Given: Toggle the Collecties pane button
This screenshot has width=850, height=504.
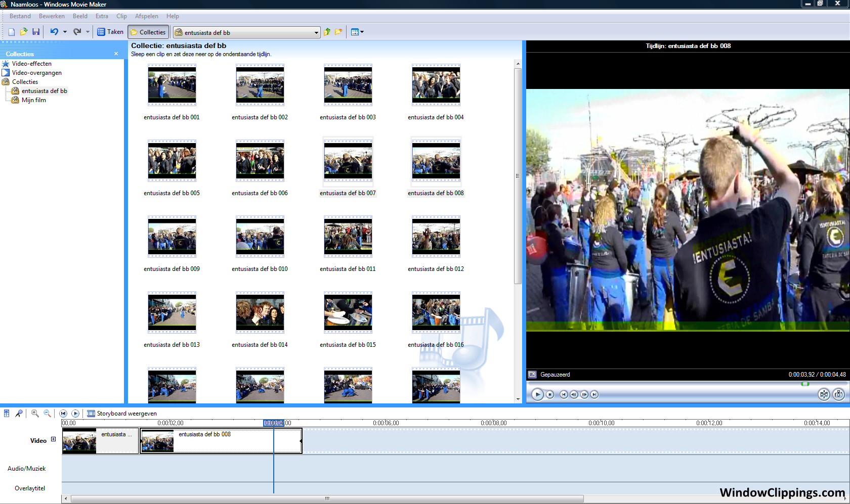Looking at the screenshot, I should click(148, 32).
